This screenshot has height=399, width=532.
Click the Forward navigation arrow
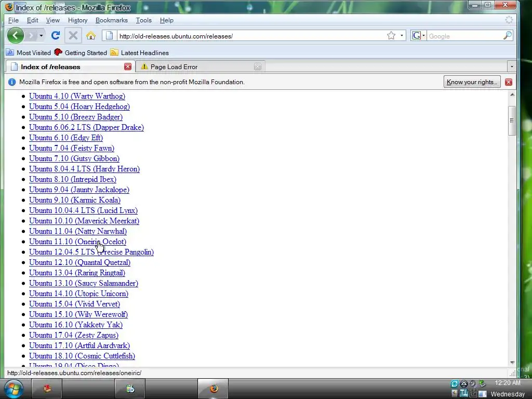click(31, 35)
